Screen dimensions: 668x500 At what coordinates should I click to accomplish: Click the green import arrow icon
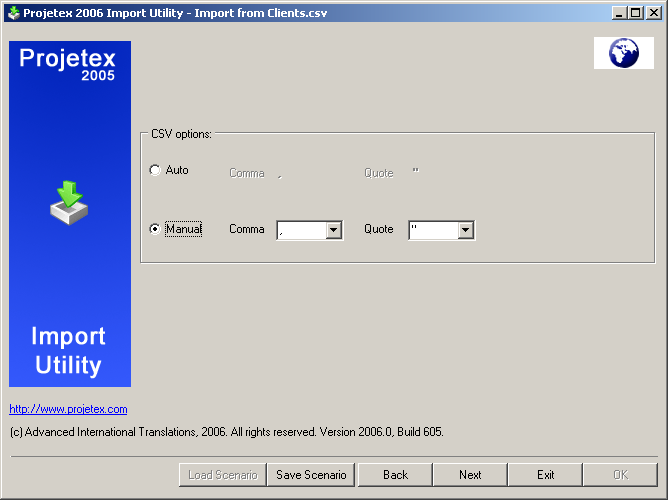coord(69,203)
